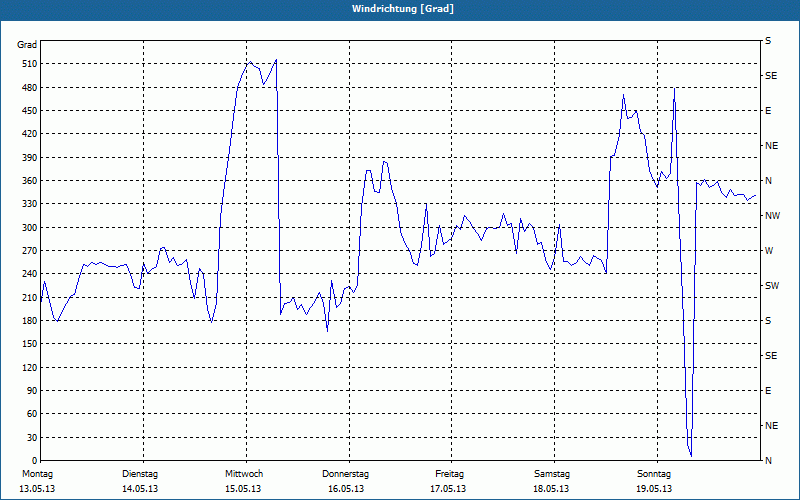Screen dimensions: 800x500
Task: Select the date '14.05.13'
Action: pos(140,489)
